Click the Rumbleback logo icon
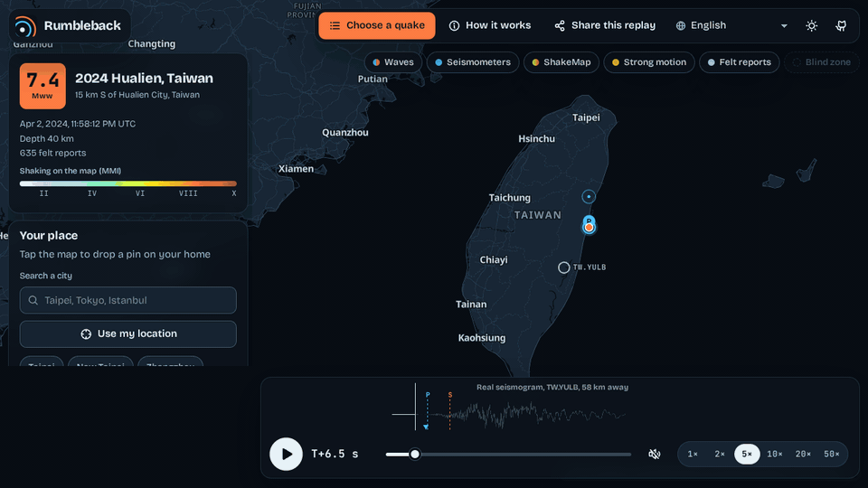The height and width of the screenshot is (488, 868). pos(25,26)
